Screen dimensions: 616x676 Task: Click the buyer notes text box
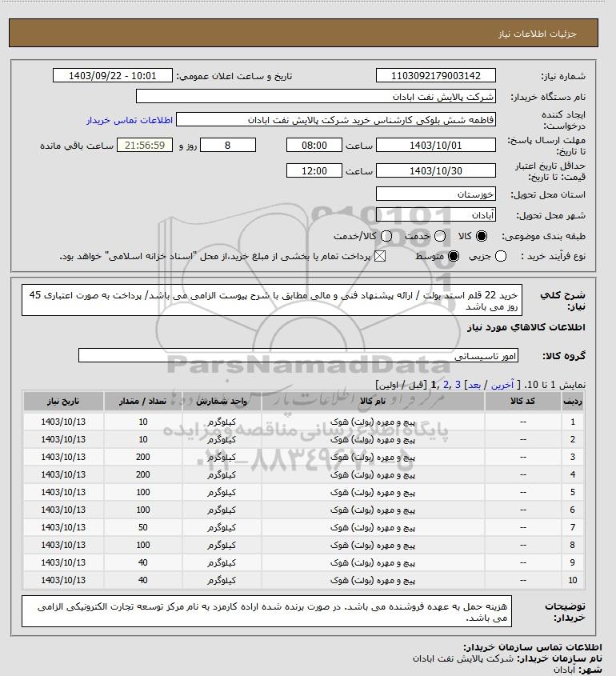267,611
